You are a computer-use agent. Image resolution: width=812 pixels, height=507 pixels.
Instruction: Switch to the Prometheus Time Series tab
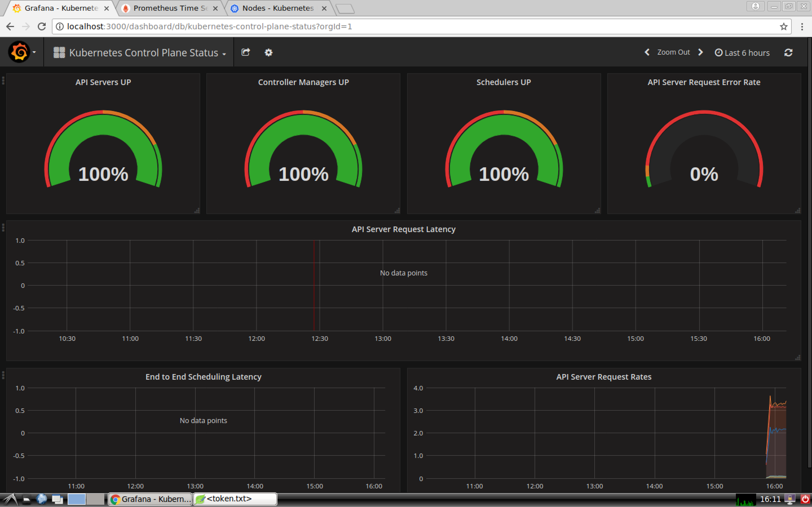pos(170,8)
